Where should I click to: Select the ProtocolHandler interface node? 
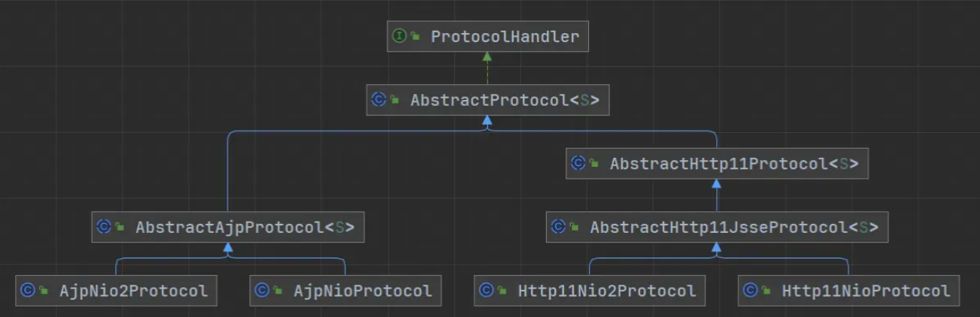coord(504,37)
